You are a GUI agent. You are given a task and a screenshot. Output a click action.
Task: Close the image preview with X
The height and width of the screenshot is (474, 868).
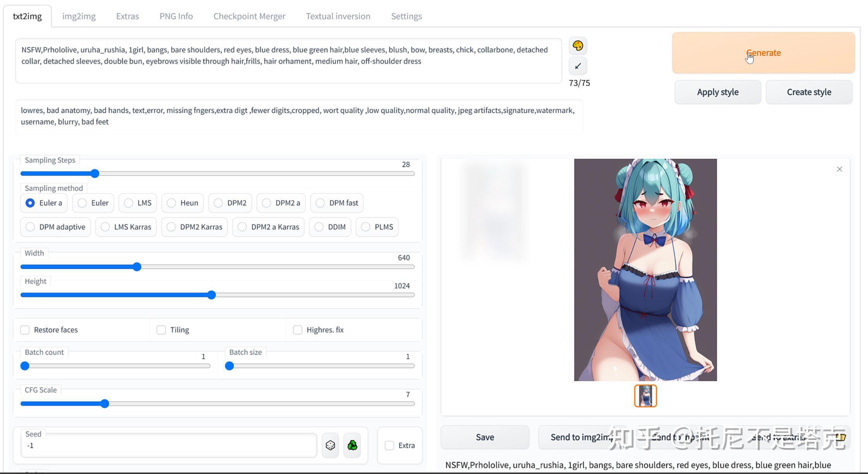pos(839,169)
